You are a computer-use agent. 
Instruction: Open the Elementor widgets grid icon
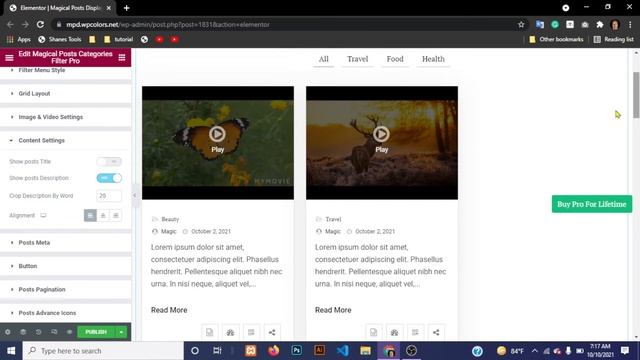pos(122,58)
